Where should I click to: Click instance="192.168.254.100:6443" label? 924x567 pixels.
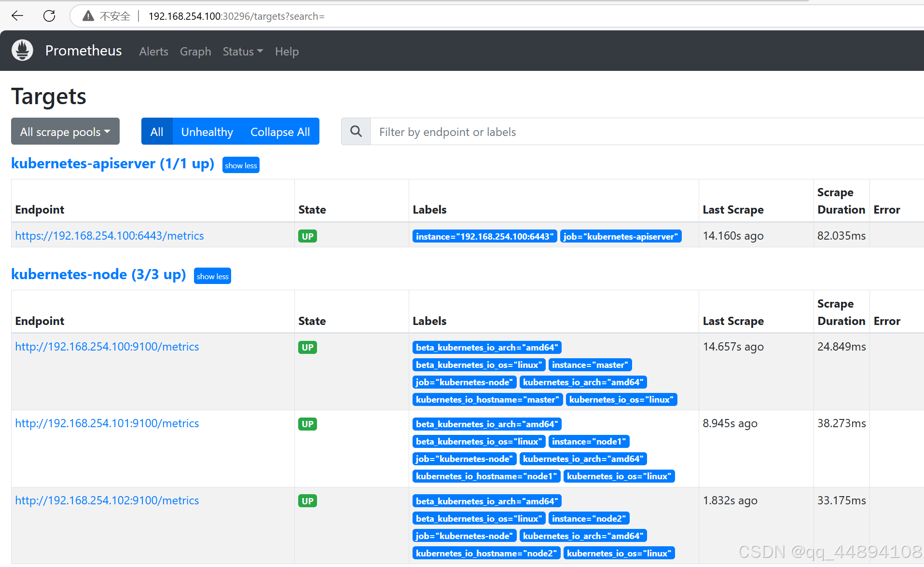(484, 236)
